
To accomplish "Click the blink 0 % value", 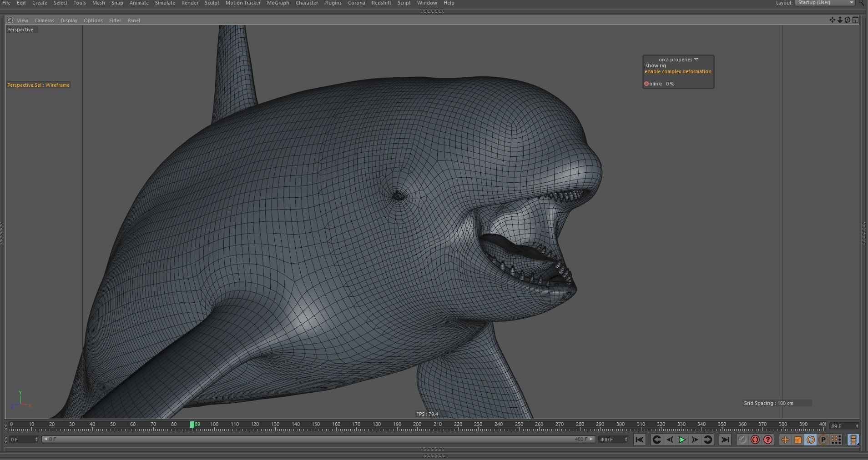I will 670,84.
